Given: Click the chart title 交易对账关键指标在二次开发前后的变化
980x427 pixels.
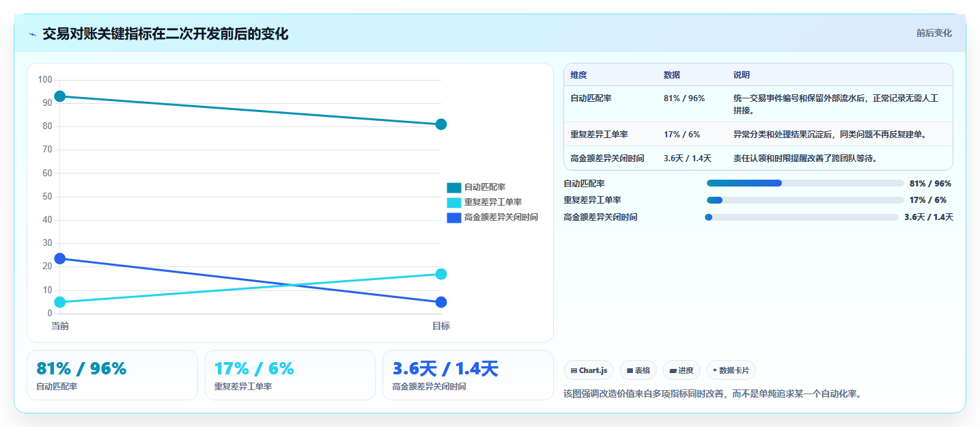Looking at the screenshot, I should pos(165,34).
